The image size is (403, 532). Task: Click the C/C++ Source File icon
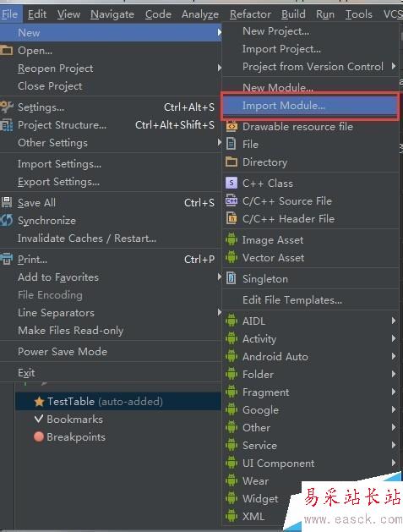(x=231, y=200)
